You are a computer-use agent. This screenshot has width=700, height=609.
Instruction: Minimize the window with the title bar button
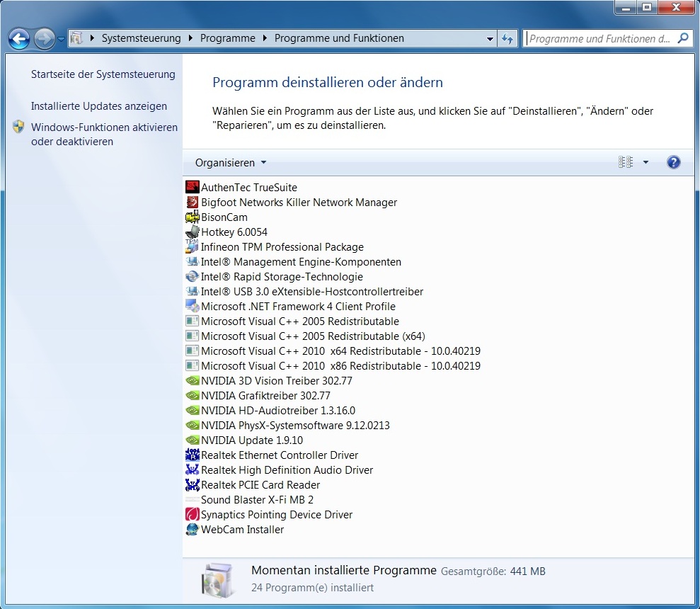(626, 7)
